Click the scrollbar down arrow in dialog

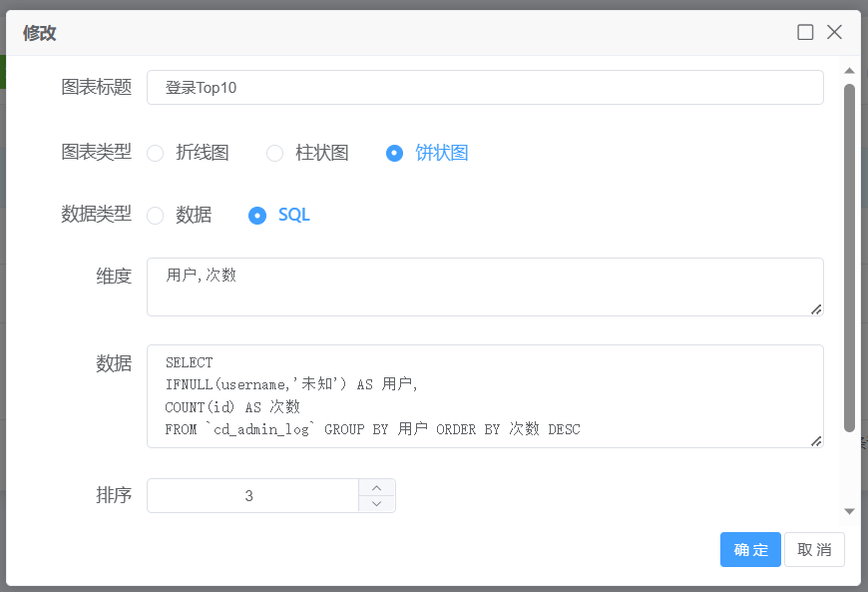click(849, 511)
